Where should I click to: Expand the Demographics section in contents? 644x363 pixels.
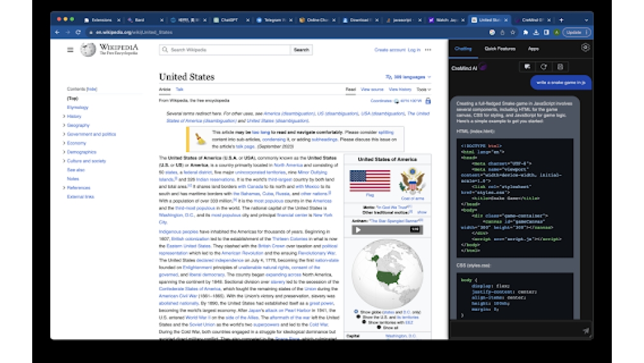point(64,152)
